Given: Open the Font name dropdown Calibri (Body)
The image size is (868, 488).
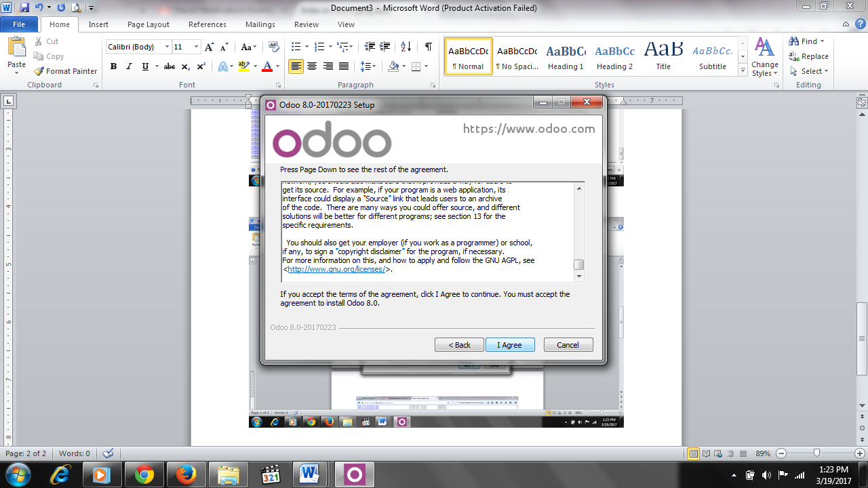Looking at the screenshot, I should tap(167, 47).
